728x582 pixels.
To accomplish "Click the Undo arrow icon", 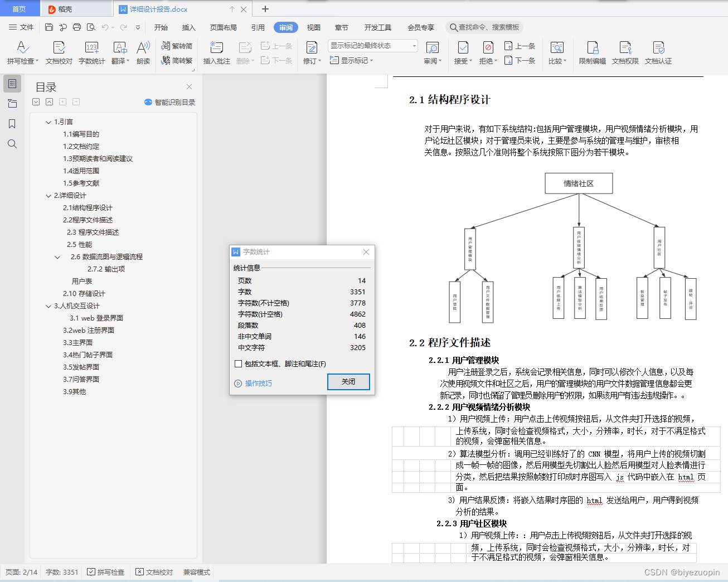I will point(105,27).
